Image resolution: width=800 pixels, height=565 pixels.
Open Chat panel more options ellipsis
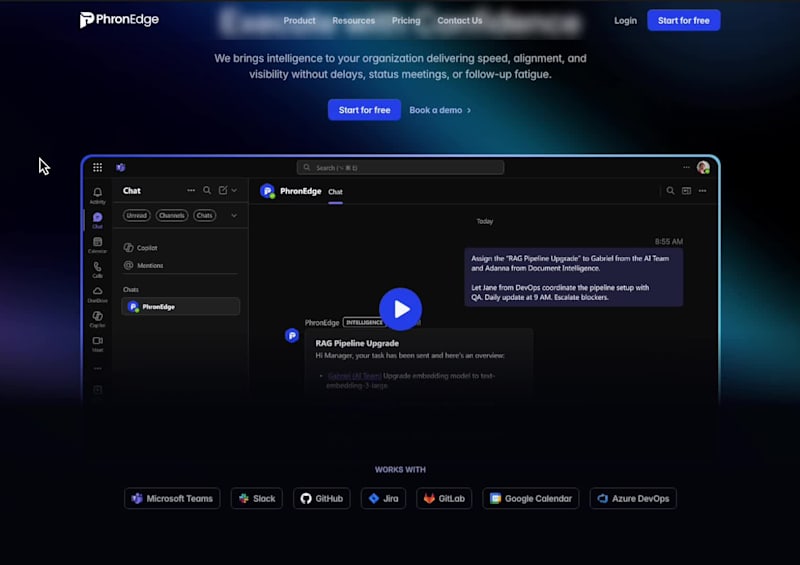[191, 190]
